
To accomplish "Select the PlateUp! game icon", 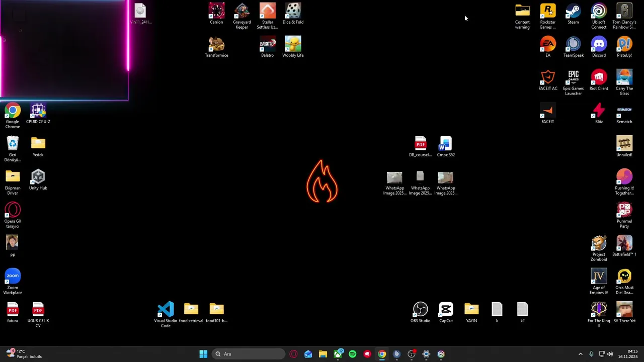I will 624,47.
